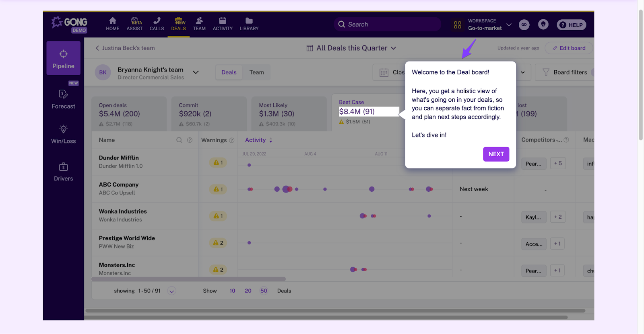Select the Open deals $5.4M card
This screenshot has width=644, height=334.
129,114
